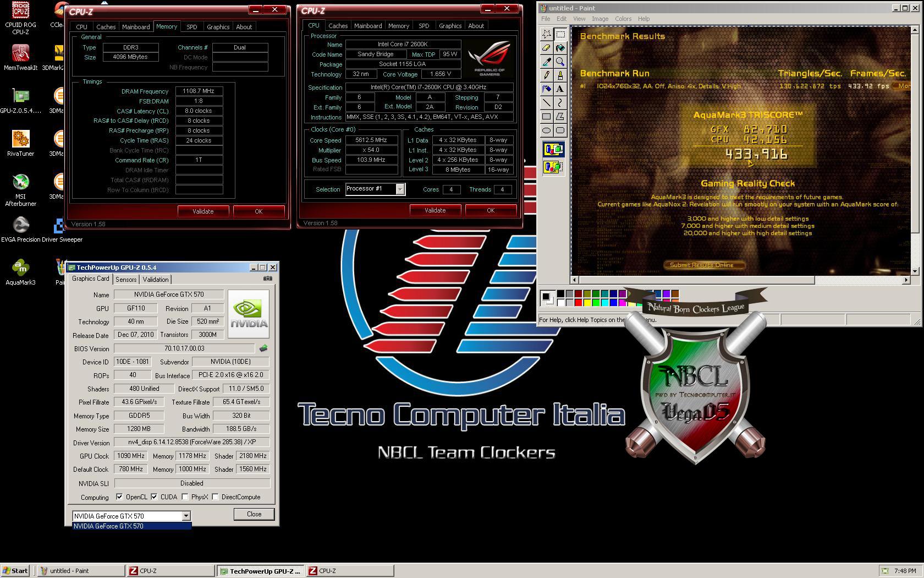The width and height of the screenshot is (924, 578).
Task: Open the EVGA Precision desktop icon
Action: (20, 230)
